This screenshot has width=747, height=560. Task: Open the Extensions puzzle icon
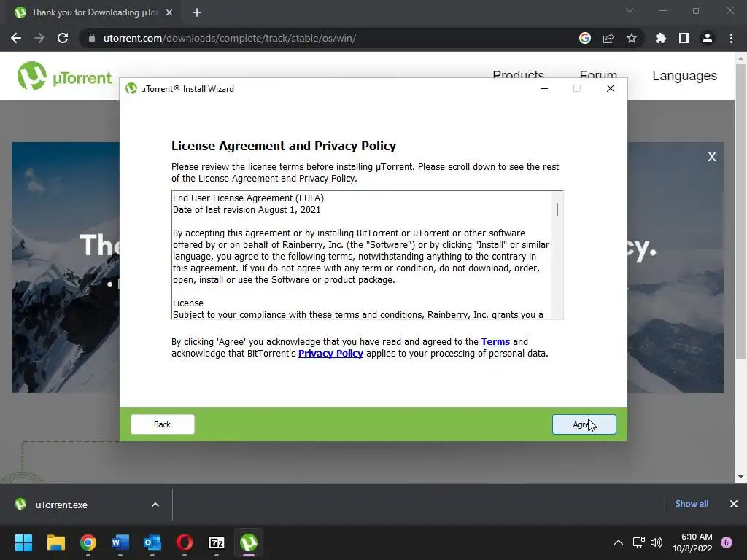pyautogui.click(x=661, y=38)
